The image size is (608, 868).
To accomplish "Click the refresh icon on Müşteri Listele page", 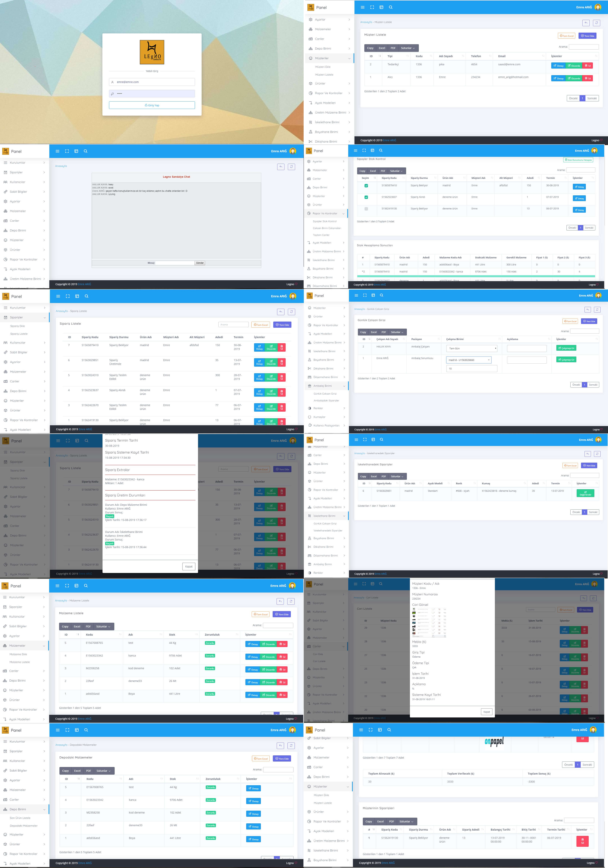I will [x=597, y=23].
